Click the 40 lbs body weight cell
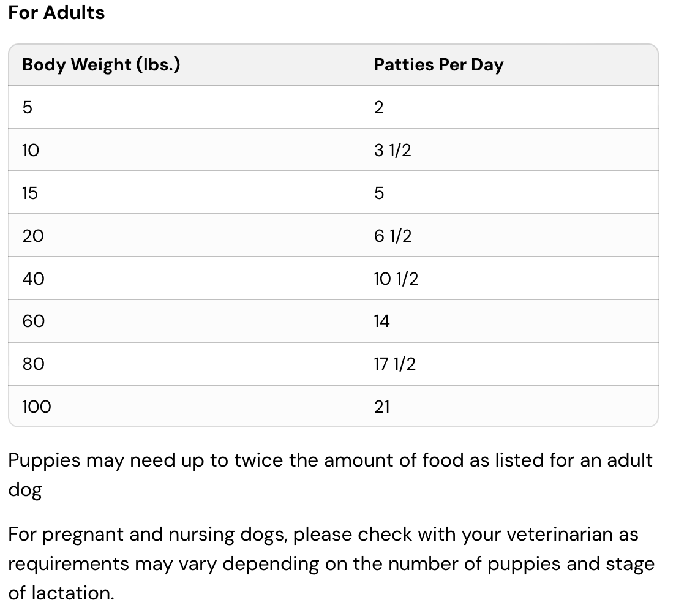The height and width of the screenshot is (616, 676). pyautogui.click(x=33, y=279)
